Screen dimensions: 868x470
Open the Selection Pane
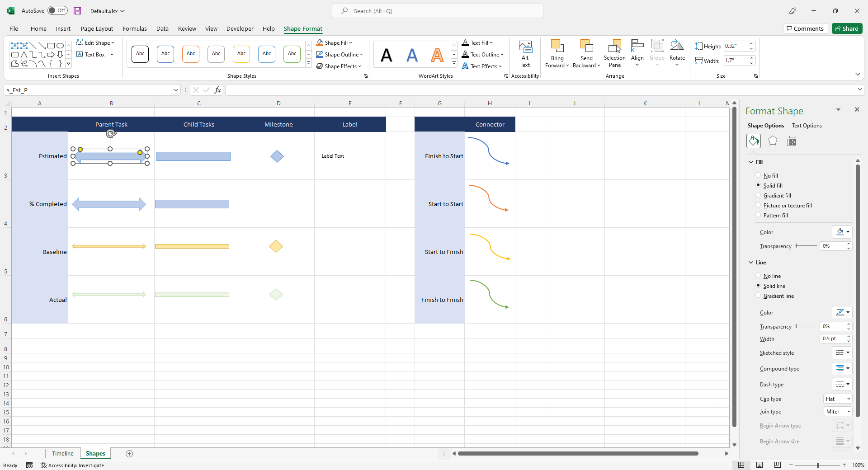pos(615,53)
